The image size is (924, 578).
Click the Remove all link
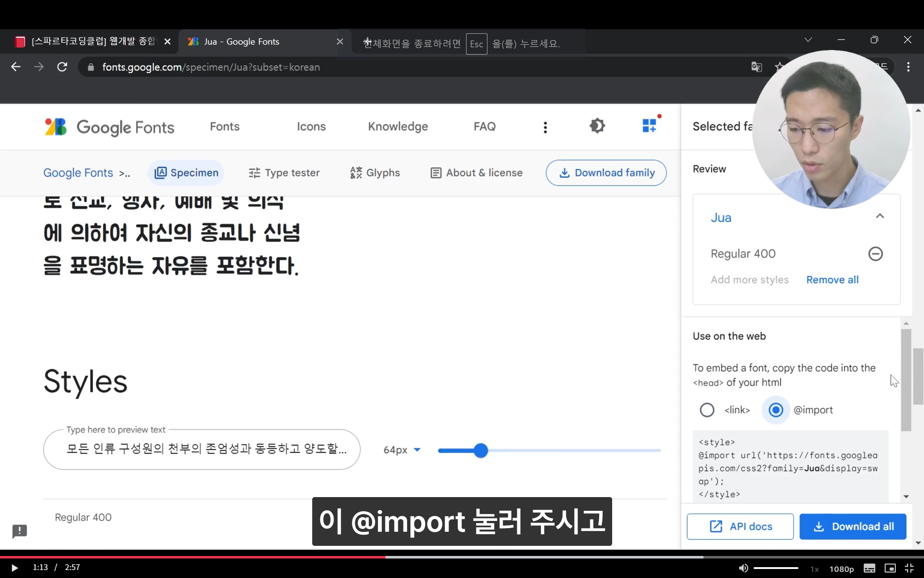tap(832, 280)
